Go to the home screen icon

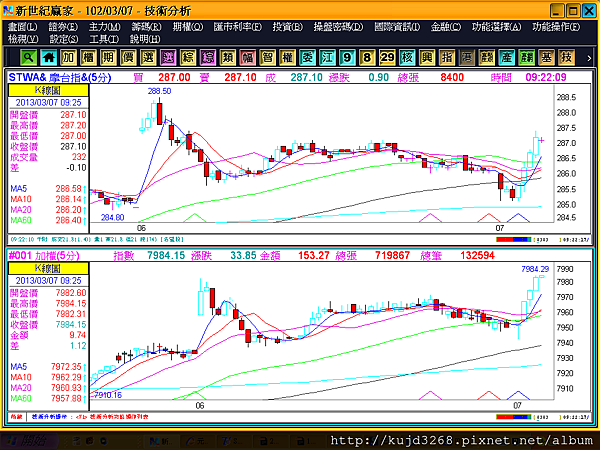pyautogui.click(x=49, y=58)
